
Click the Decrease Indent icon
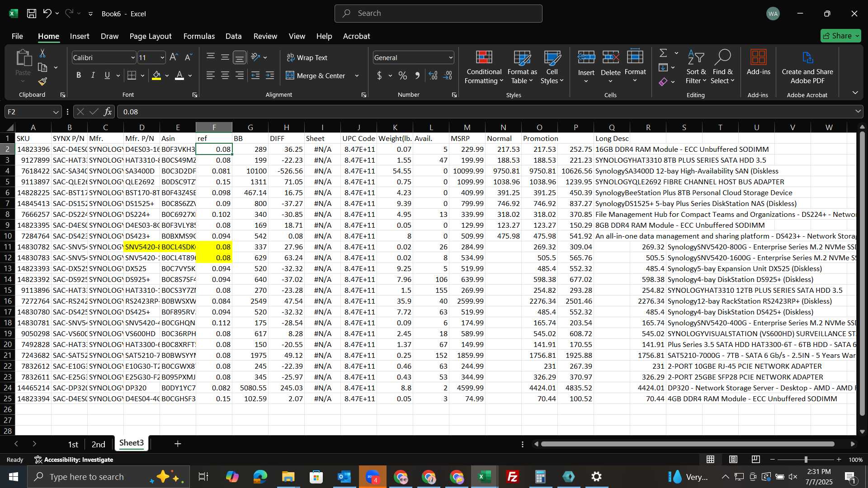pyautogui.click(x=255, y=75)
